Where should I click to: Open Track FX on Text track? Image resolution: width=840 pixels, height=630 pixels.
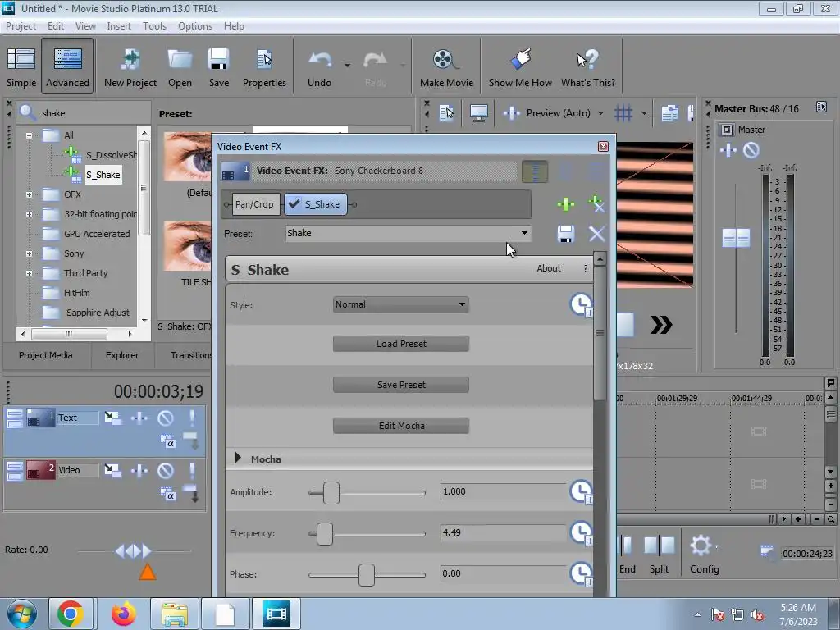139,418
